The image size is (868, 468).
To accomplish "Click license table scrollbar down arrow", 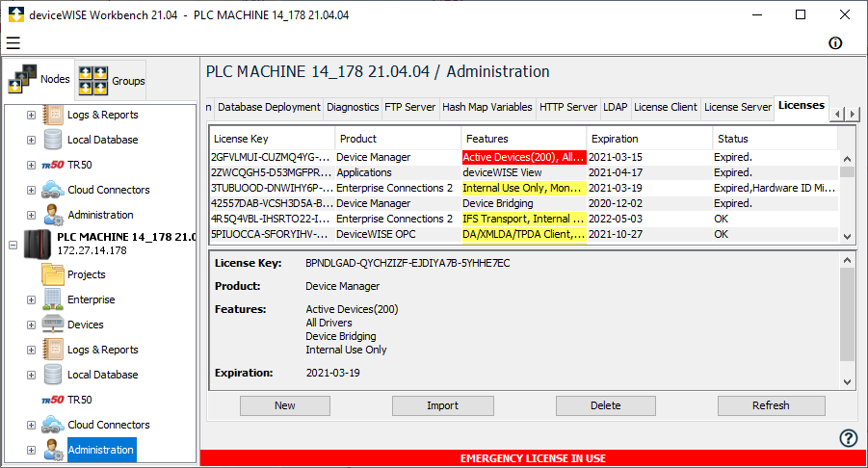I will pyautogui.click(x=847, y=236).
